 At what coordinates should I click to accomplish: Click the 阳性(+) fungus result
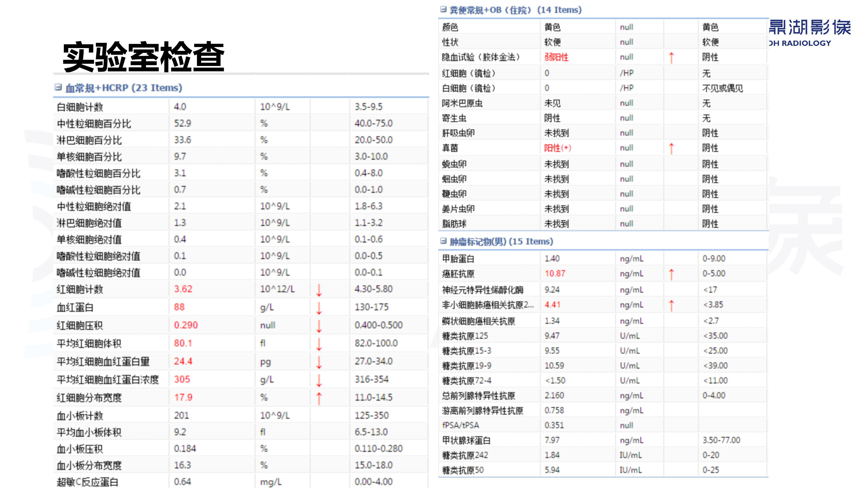pos(557,148)
